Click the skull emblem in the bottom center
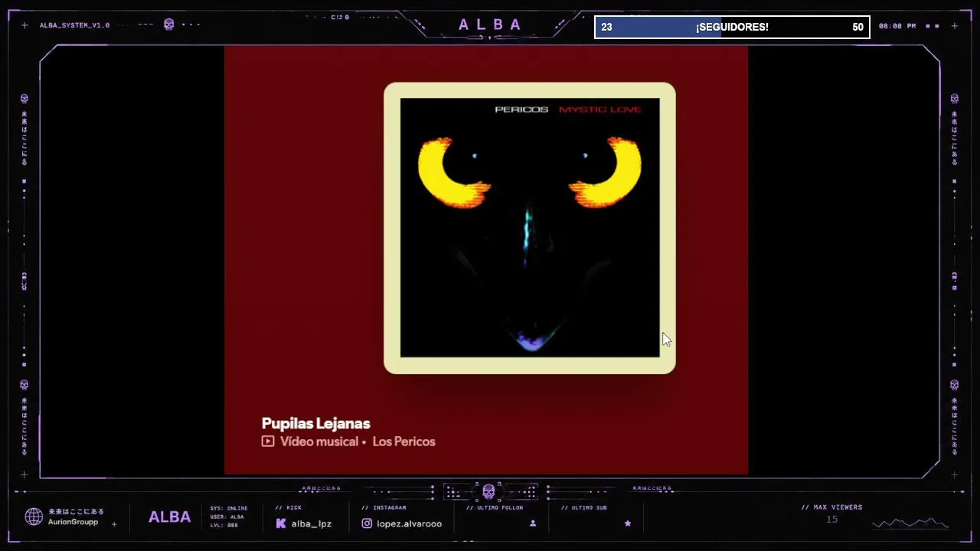Image resolution: width=980 pixels, height=551 pixels. point(488,491)
